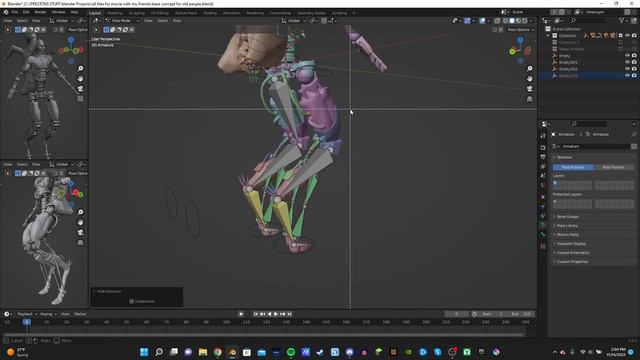Click the Rest Position button
The width and height of the screenshot is (640, 360).
(x=613, y=167)
